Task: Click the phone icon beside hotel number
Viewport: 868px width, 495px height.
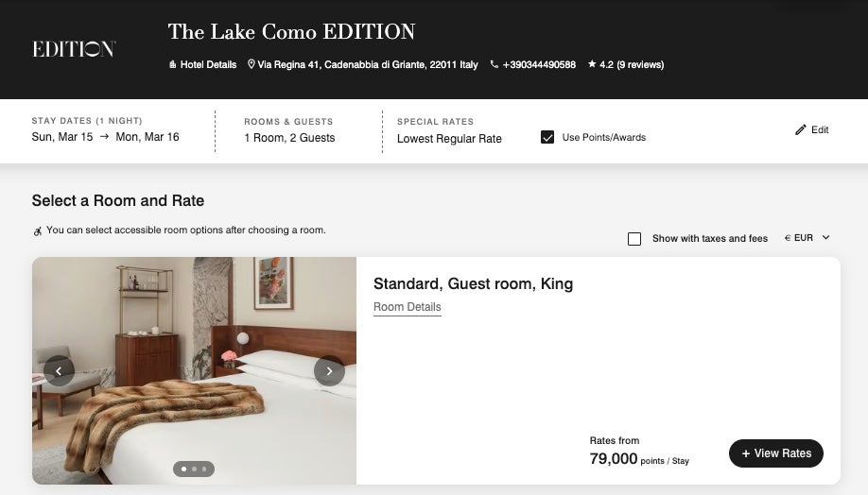Action: 495,65
